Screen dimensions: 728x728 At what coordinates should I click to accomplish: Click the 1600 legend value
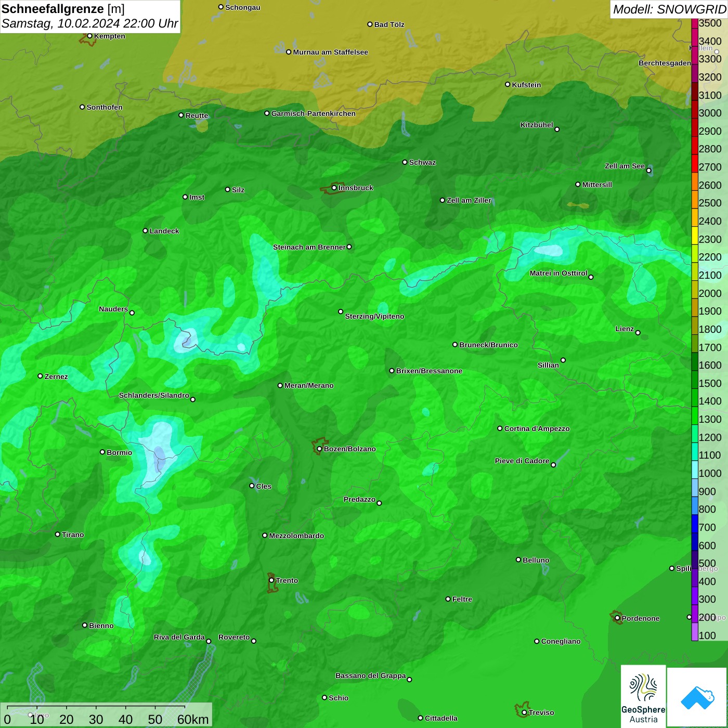tap(710, 365)
